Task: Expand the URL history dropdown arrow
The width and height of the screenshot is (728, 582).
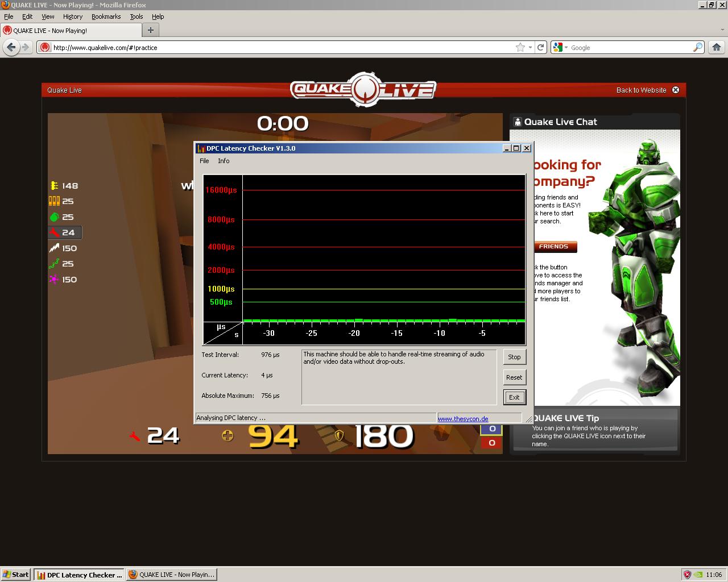Action: (x=530, y=48)
